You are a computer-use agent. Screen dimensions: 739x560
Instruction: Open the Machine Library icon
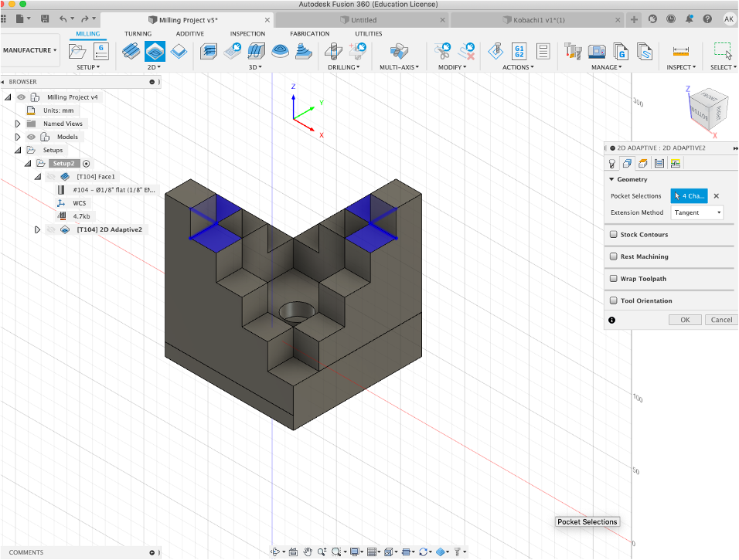click(597, 51)
